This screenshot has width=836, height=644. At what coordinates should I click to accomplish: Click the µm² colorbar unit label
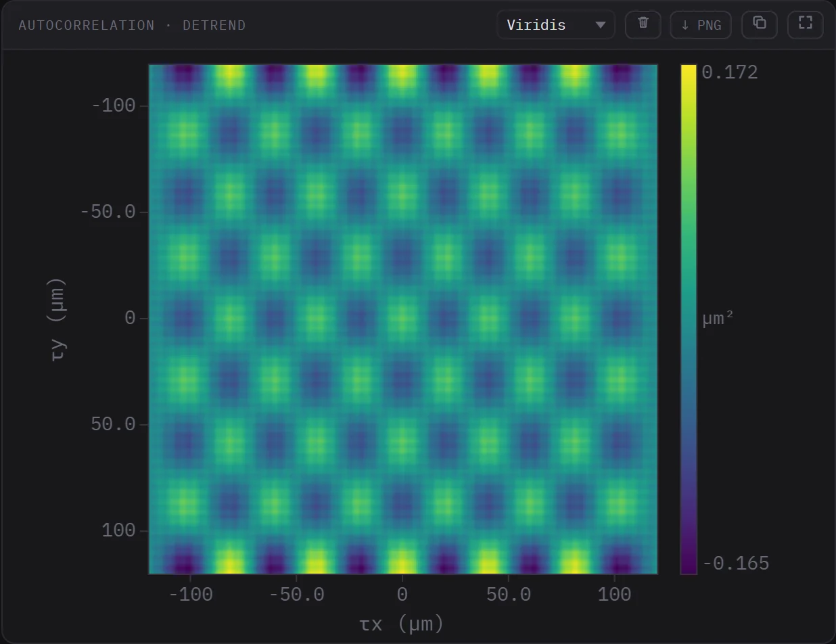pos(718,319)
